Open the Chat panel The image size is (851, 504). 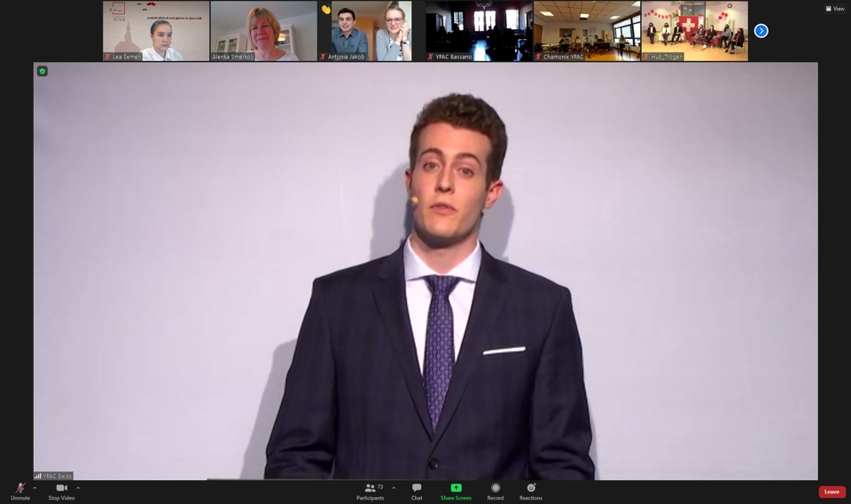point(417,491)
